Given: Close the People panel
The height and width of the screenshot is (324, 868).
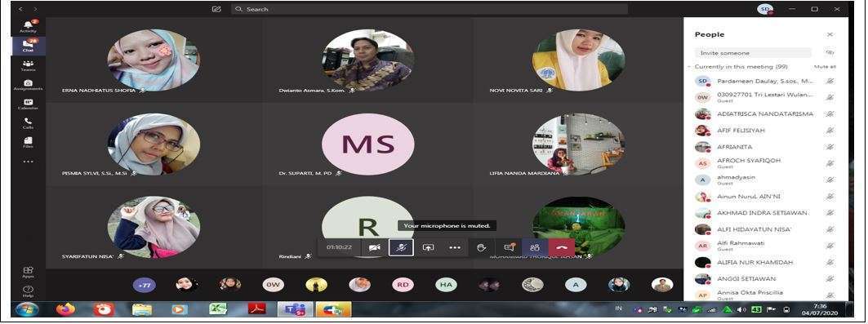Looking at the screenshot, I should tap(830, 34).
